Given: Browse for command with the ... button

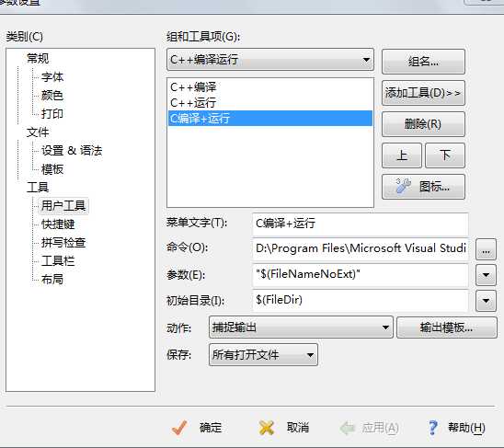Looking at the screenshot, I should (486, 249).
